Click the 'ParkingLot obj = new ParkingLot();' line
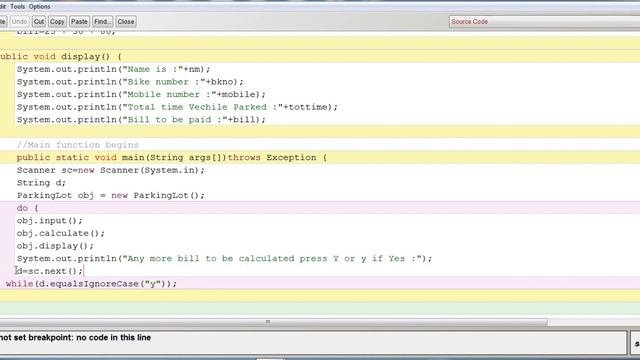 (111, 196)
